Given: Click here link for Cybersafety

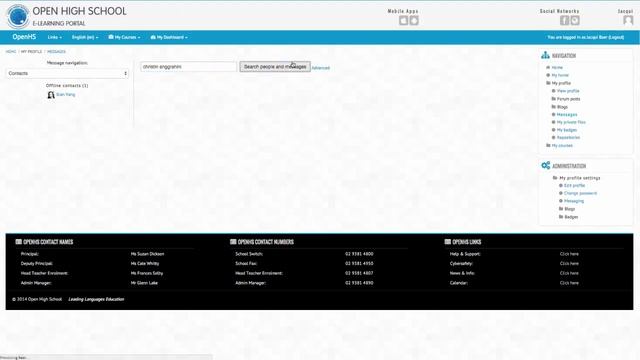Looking at the screenshot, I should pos(569,264).
